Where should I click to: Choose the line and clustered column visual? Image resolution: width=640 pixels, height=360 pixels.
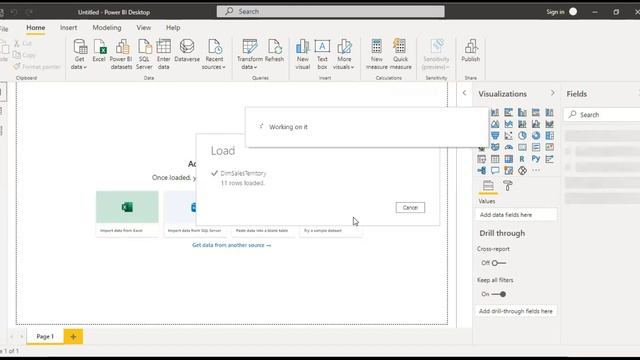click(x=536, y=124)
